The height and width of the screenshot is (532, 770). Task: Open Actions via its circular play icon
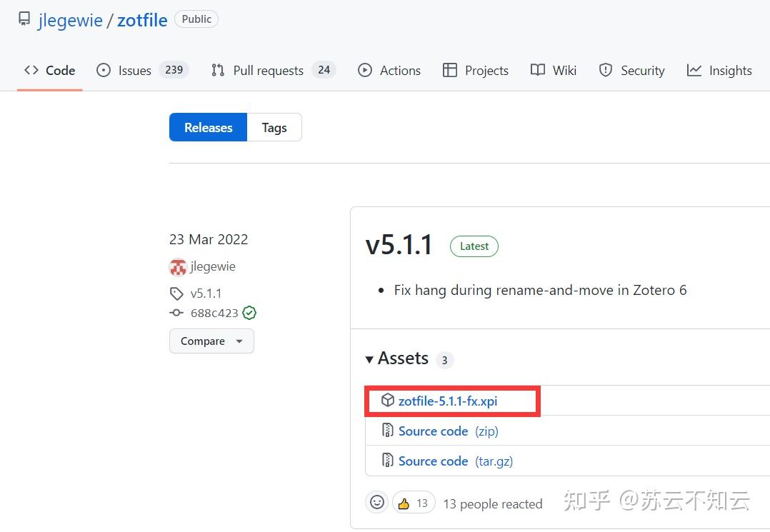pos(366,70)
